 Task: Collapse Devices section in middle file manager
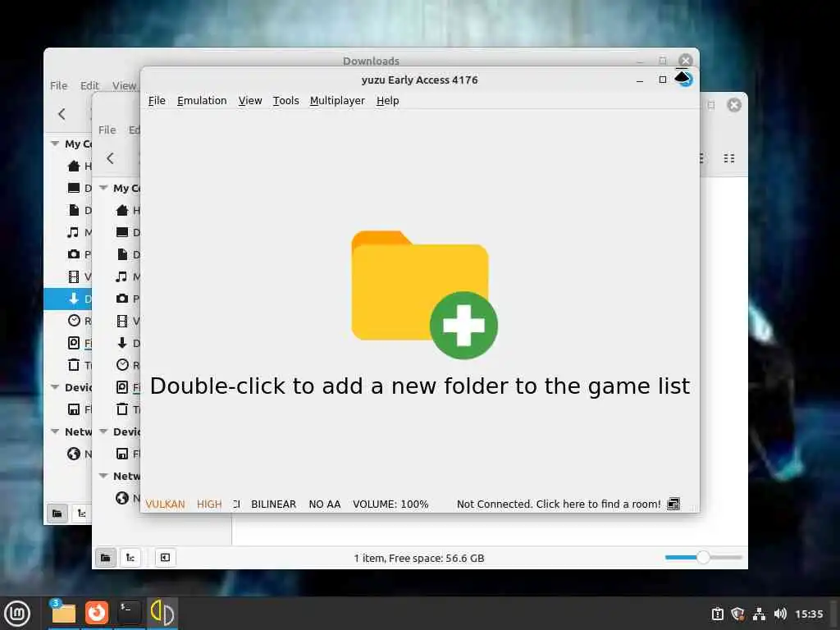pyautogui.click(x=103, y=431)
